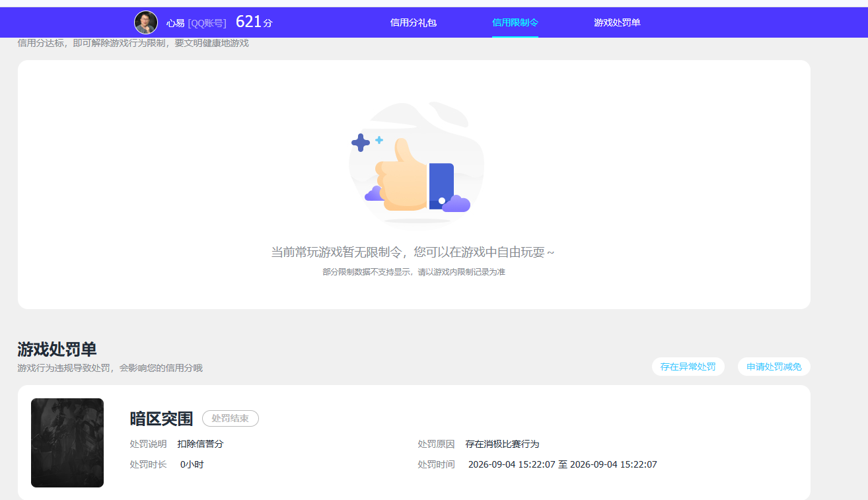Click the user avatar in header
868x500 pixels.
[x=146, y=22]
